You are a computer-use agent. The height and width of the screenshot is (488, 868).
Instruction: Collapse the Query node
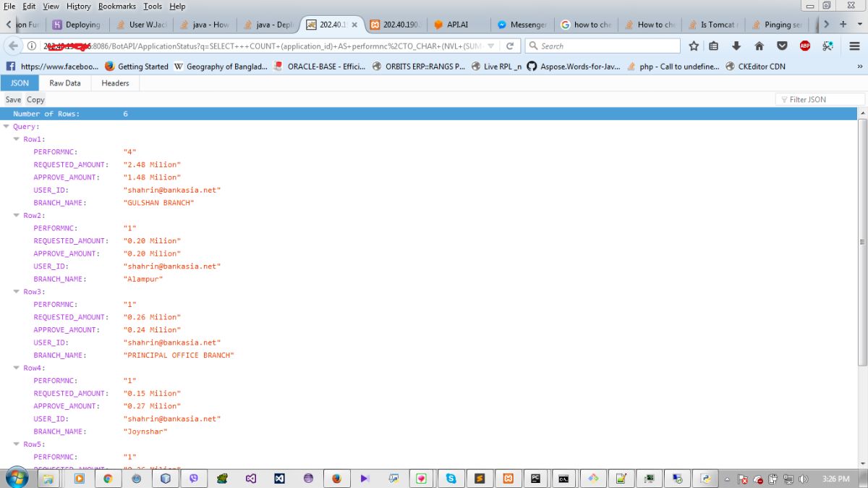[7, 127]
